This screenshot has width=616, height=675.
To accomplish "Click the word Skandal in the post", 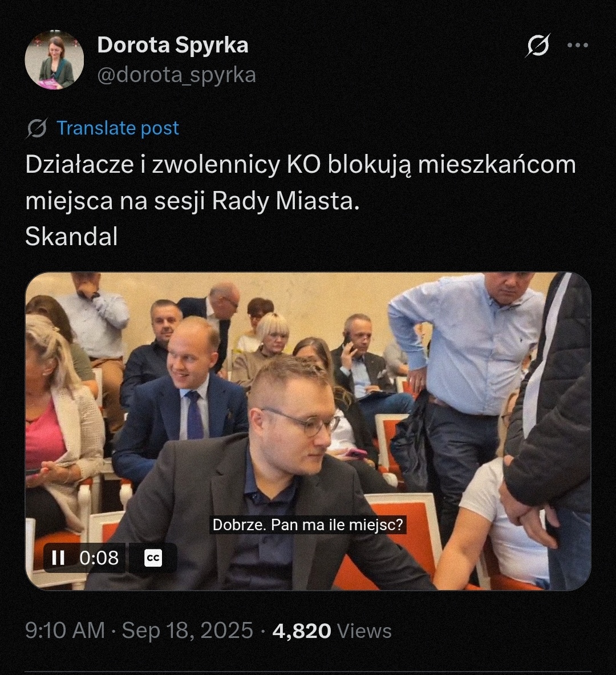I will coord(71,237).
